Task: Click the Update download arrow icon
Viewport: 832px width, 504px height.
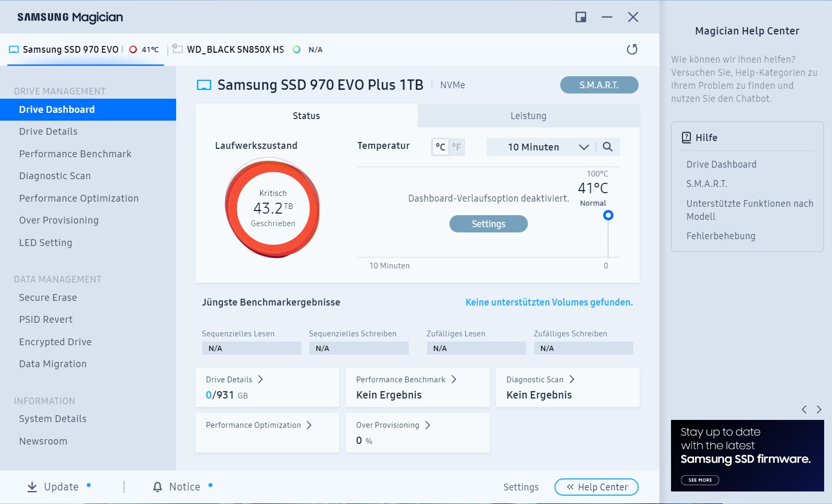Action: tap(32, 487)
